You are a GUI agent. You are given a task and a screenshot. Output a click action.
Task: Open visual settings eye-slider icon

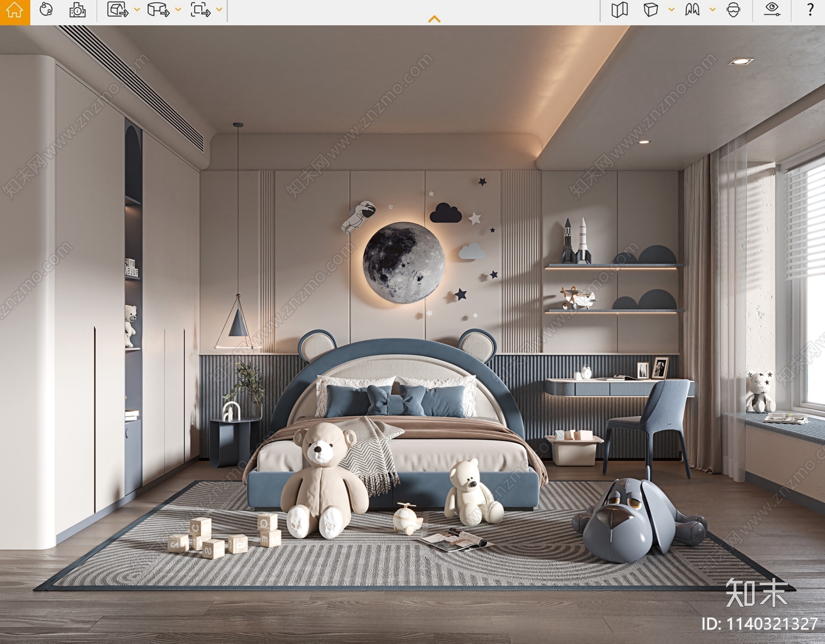pyautogui.click(x=771, y=9)
